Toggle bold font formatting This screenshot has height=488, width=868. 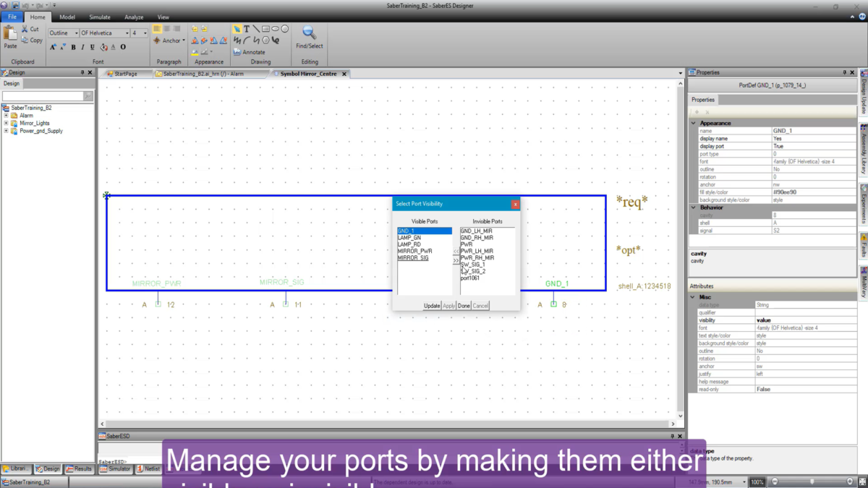pos(73,47)
